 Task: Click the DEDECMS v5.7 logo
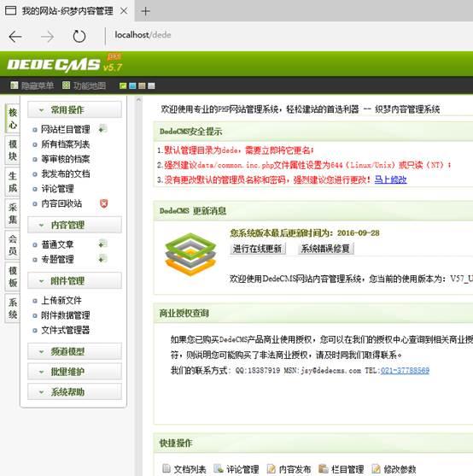[65, 64]
